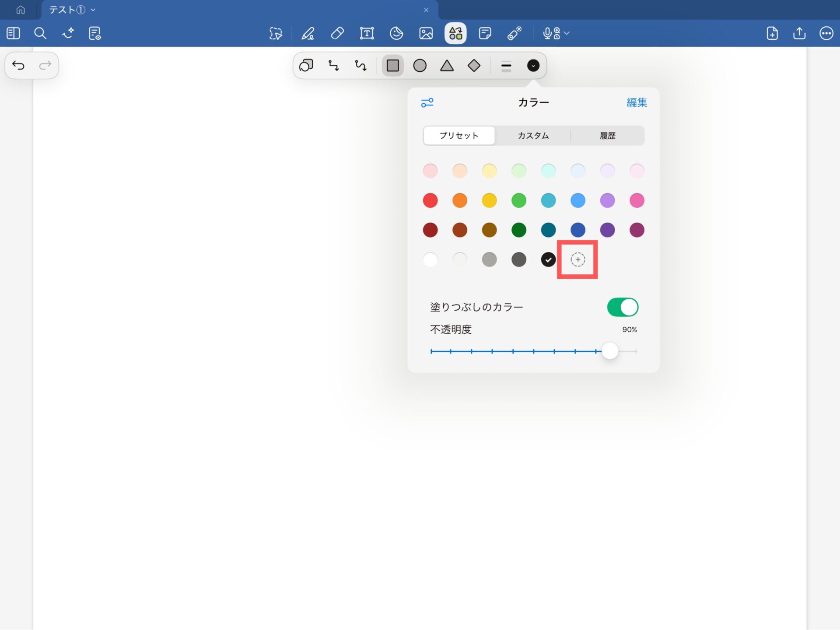Open the Image insert tool
The image size is (840, 630).
(426, 33)
